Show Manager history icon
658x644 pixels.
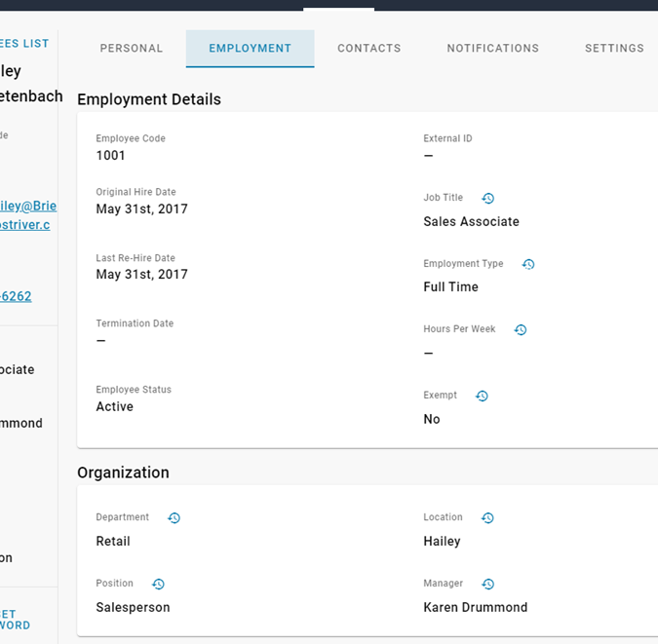point(488,585)
